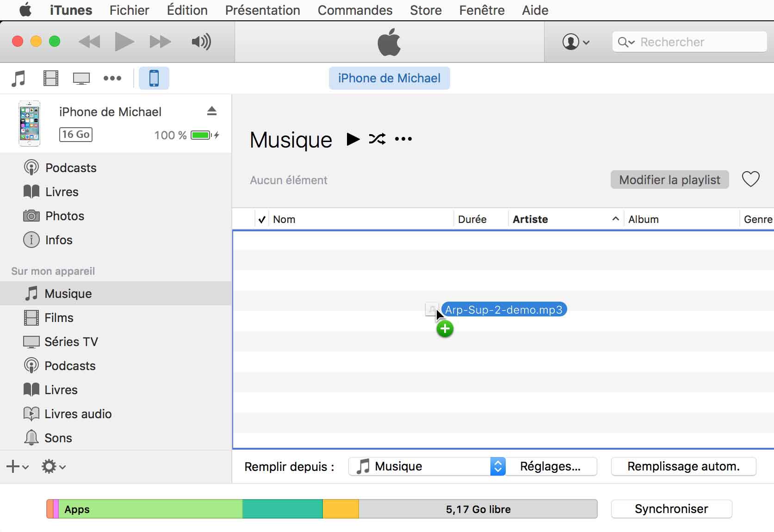Image resolution: width=774 pixels, height=532 pixels.
Task: Select Livres audio on device
Action: tap(116, 414)
